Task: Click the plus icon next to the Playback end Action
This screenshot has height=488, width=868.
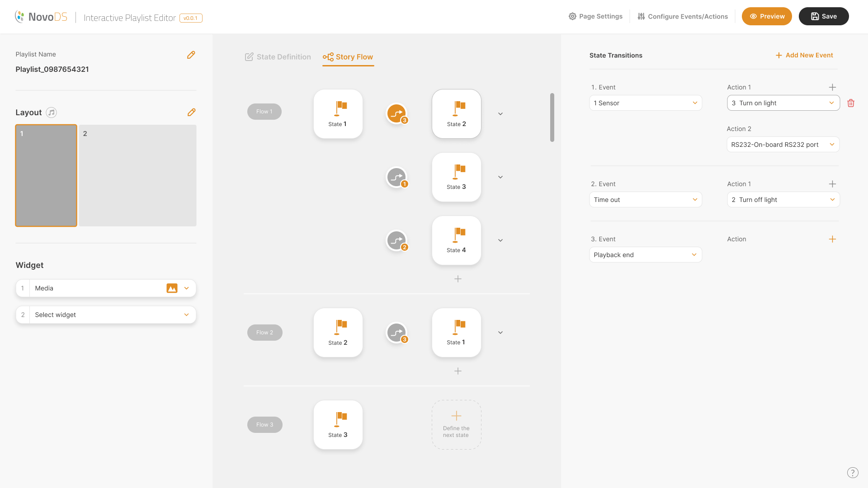Action: [x=832, y=239]
